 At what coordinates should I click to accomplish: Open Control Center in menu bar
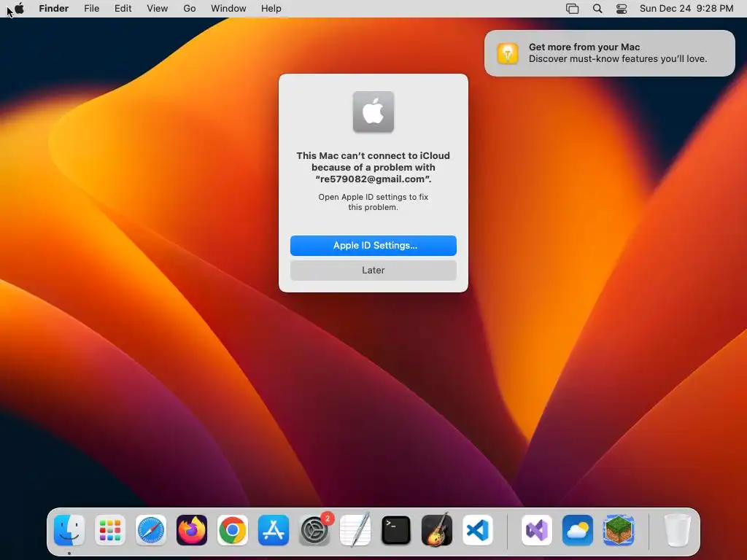tap(622, 9)
